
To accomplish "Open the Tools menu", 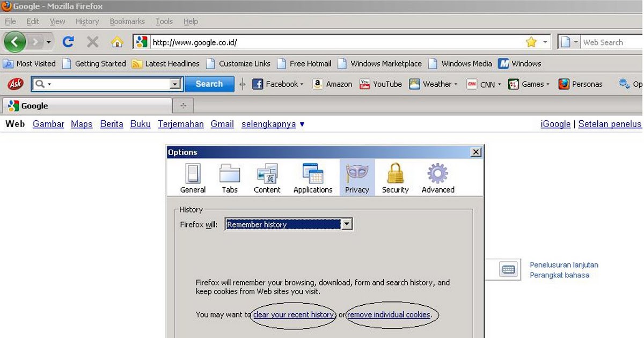I will [164, 21].
